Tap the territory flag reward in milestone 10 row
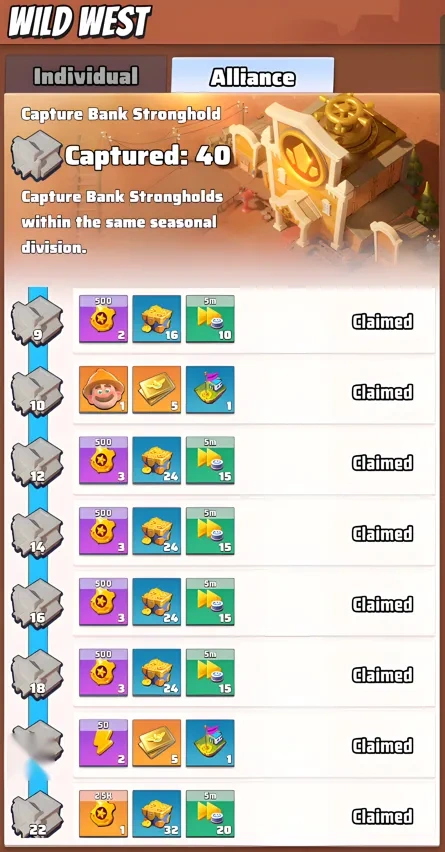445x852 pixels. tap(210, 390)
